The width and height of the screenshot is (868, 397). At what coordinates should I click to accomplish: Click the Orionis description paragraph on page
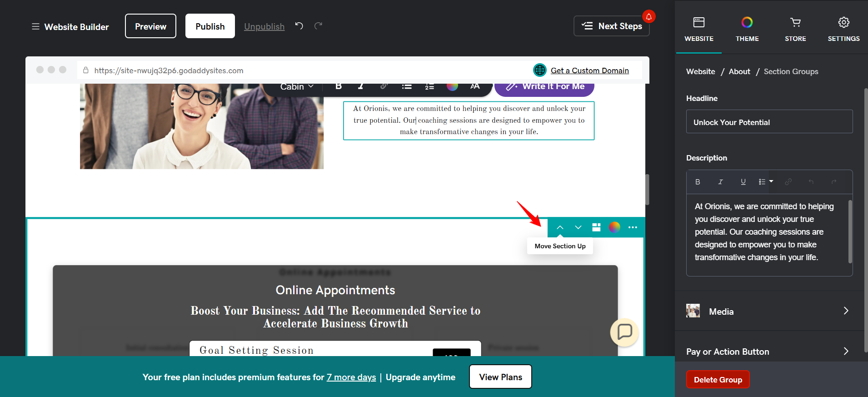(469, 120)
